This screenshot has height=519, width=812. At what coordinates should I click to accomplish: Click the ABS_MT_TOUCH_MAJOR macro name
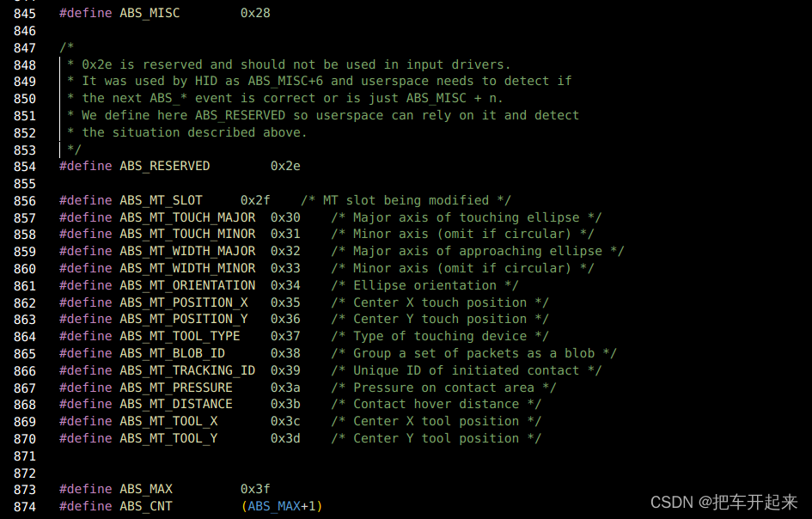[187, 217]
